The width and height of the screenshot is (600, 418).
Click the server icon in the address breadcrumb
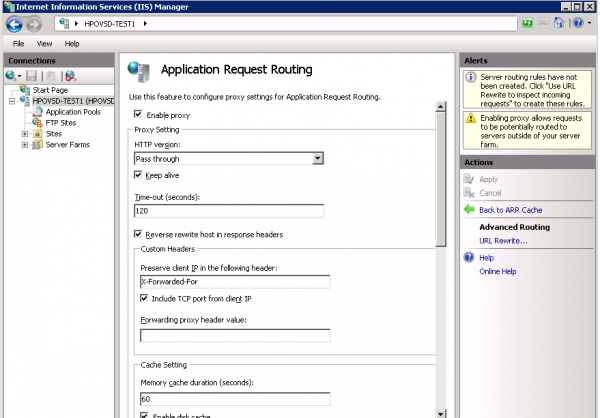64,23
